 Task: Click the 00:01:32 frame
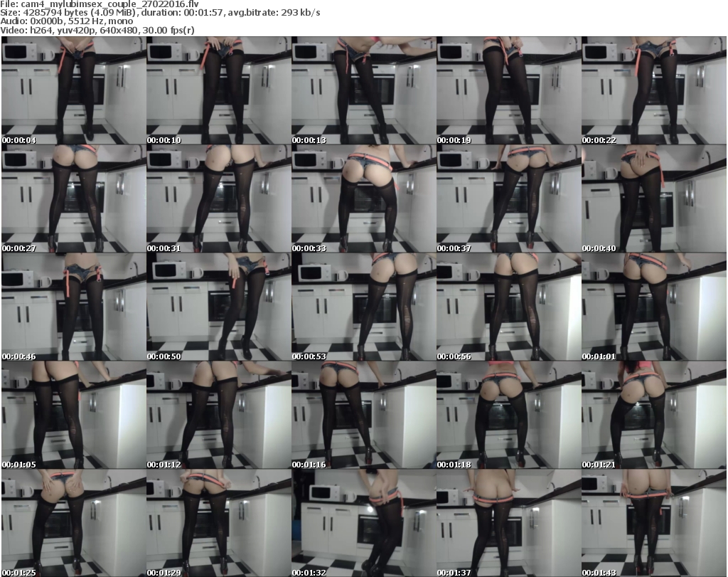tap(363, 523)
